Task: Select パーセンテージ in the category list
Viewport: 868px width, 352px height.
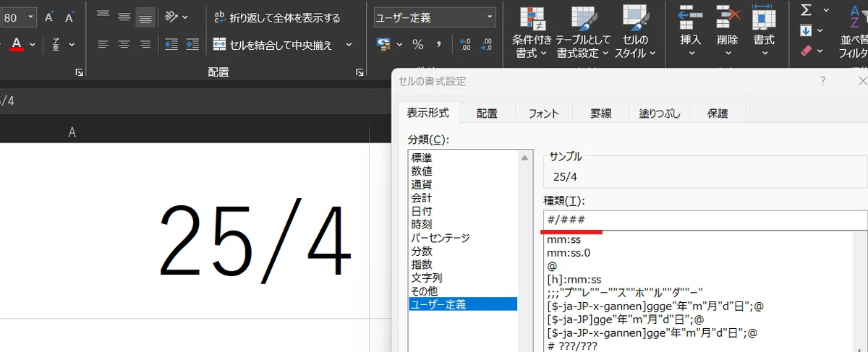Action: point(463,237)
